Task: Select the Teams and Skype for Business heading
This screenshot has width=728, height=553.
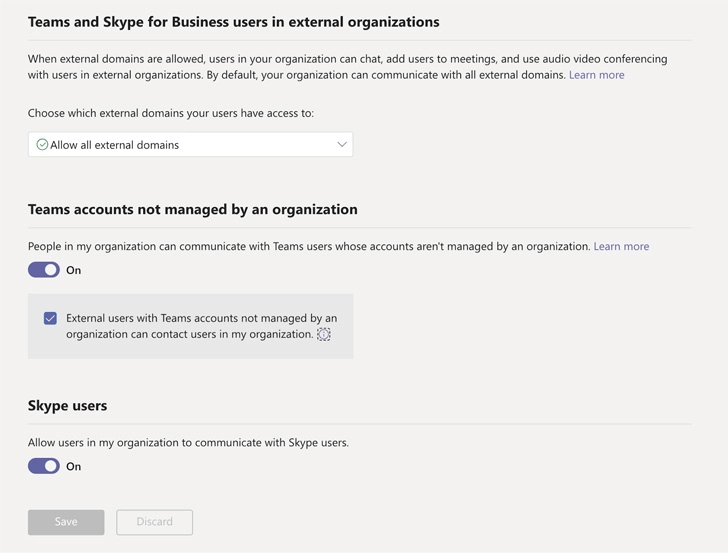Action: (234, 22)
